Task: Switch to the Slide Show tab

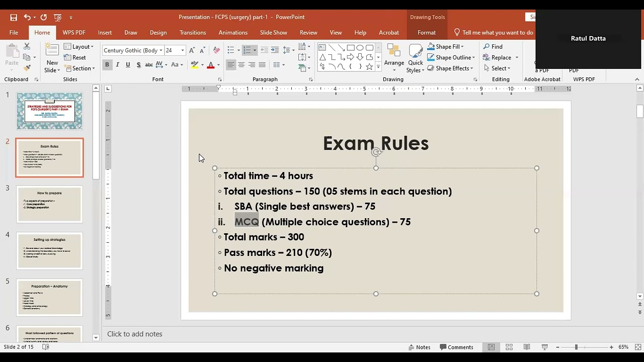Action: click(x=273, y=32)
